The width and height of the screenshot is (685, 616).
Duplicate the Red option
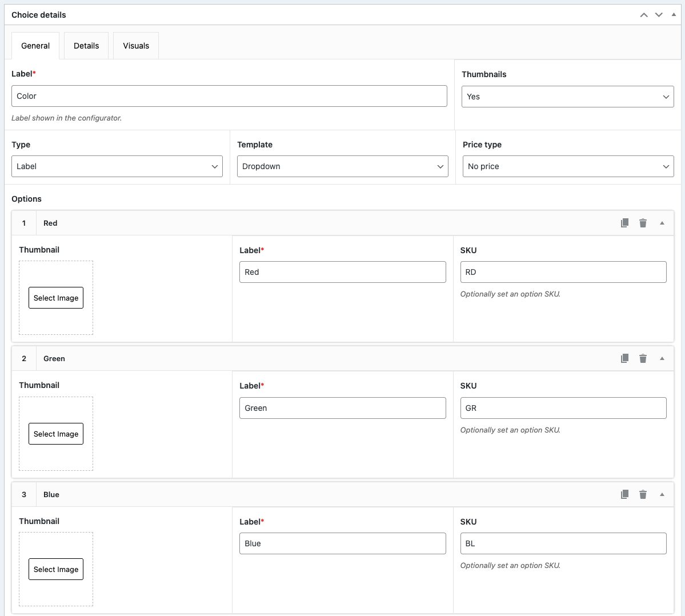click(x=624, y=223)
